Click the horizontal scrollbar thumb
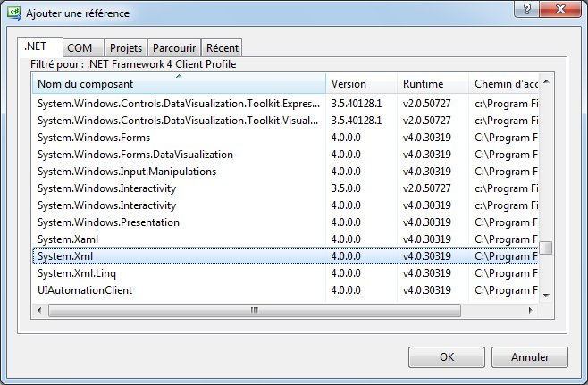This screenshot has width=588, height=385. coord(255,310)
